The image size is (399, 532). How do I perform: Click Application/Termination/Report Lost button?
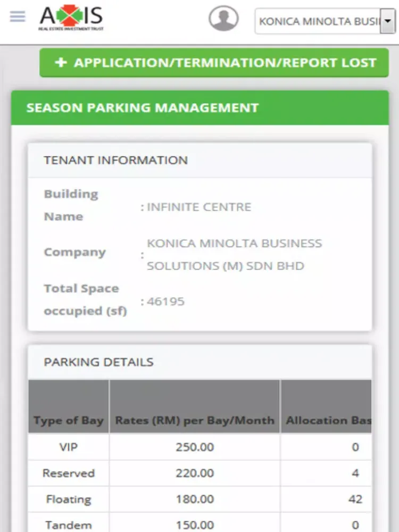[x=214, y=63]
